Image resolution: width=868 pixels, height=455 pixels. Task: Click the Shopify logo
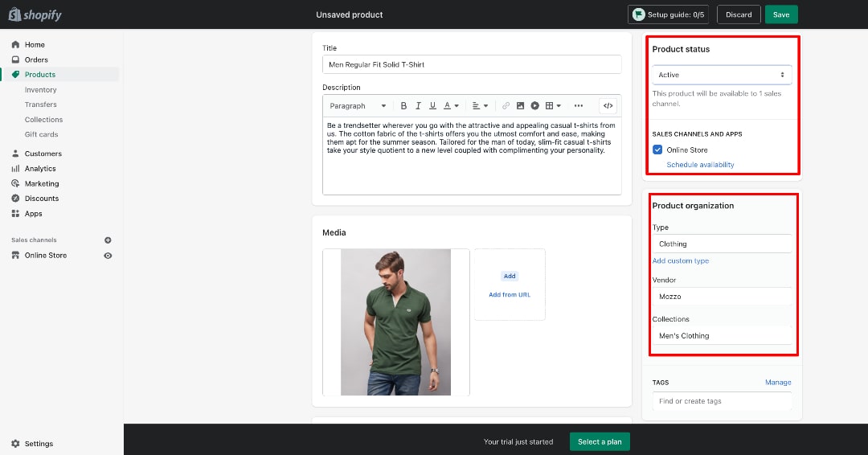coord(35,14)
